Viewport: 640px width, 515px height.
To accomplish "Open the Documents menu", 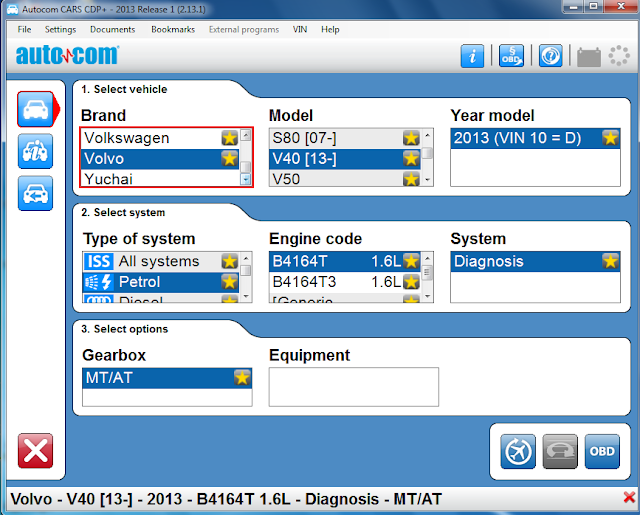I will tap(112, 29).
